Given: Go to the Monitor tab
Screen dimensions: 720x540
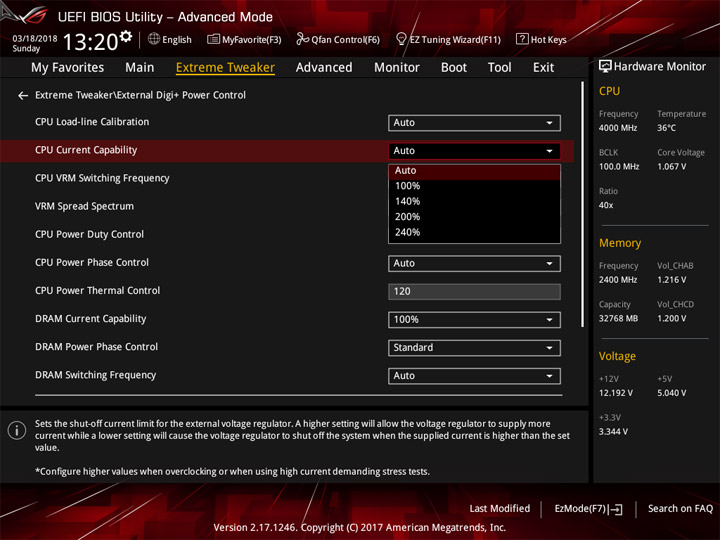Looking at the screenshot, I should [397, 68].
